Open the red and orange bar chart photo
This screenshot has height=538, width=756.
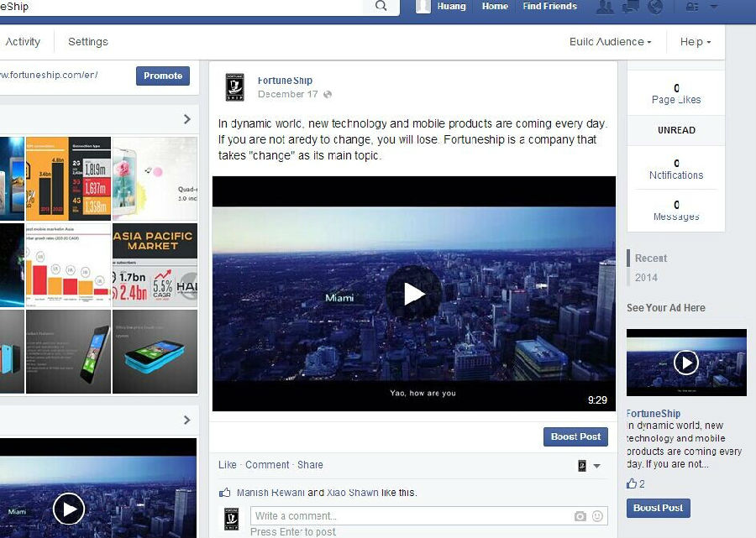pyautogui.click(x=68, y=265)
